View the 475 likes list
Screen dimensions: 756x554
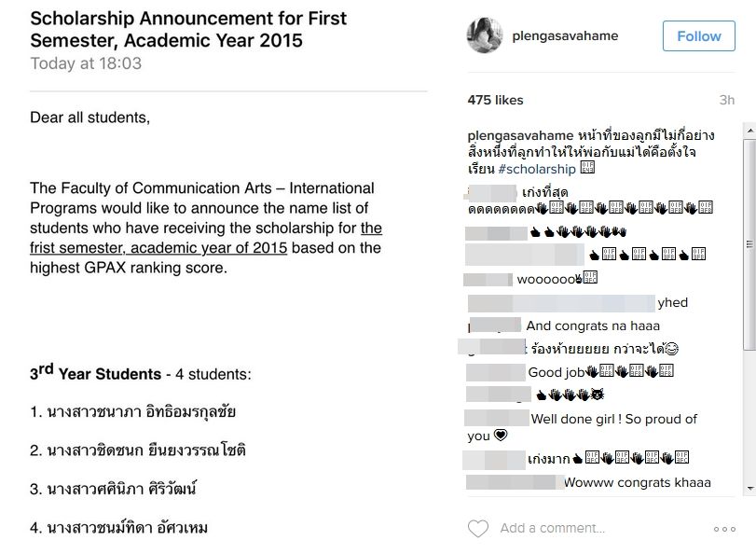(x=495, y=100)
